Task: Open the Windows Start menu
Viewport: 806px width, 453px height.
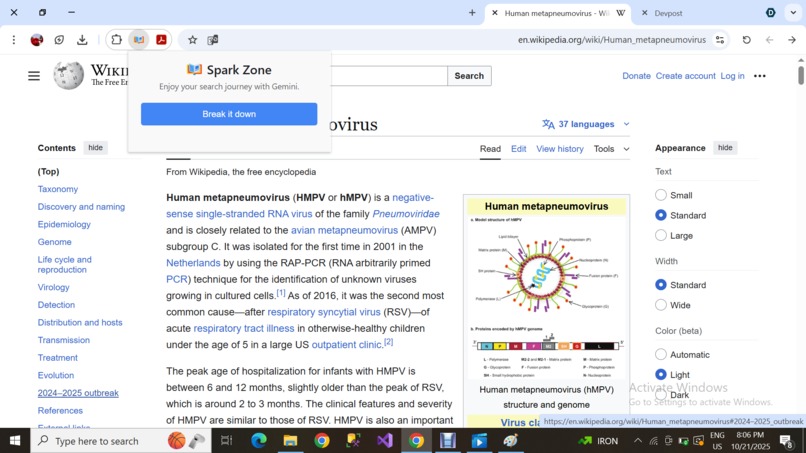Action: pyautogui.click(x=15, y=441)
